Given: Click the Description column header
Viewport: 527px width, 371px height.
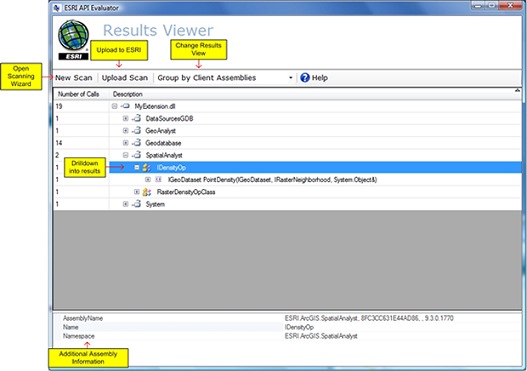Looking at the screenshot, I should (x=128, y=94).
